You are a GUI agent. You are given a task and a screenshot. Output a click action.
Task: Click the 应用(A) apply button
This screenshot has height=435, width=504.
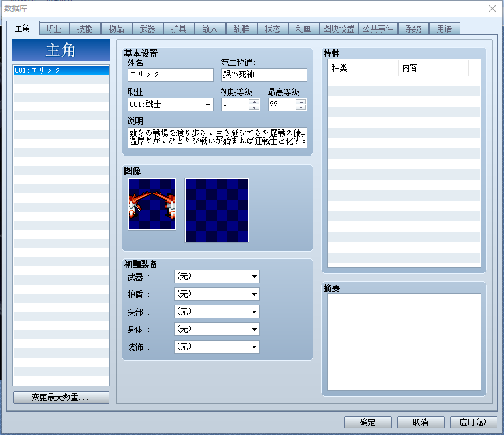coord(473,422)
